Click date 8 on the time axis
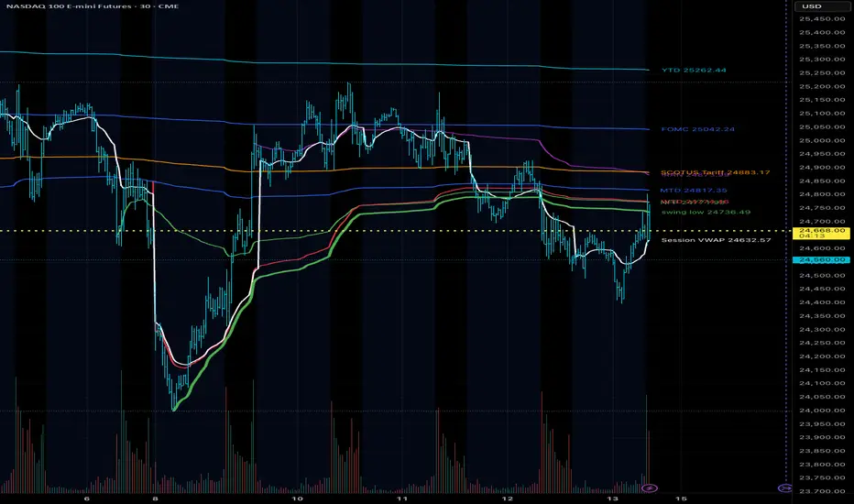 pos(155,499)
